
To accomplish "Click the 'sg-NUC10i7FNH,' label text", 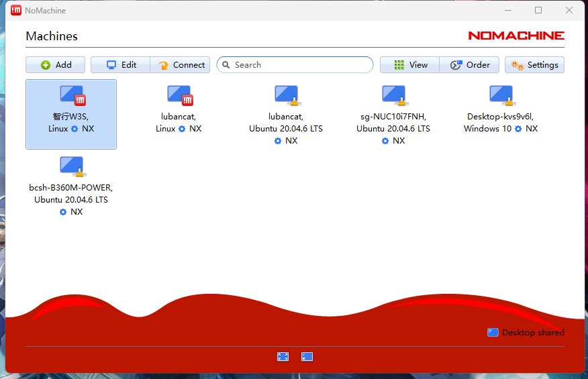I will [393, 117].
